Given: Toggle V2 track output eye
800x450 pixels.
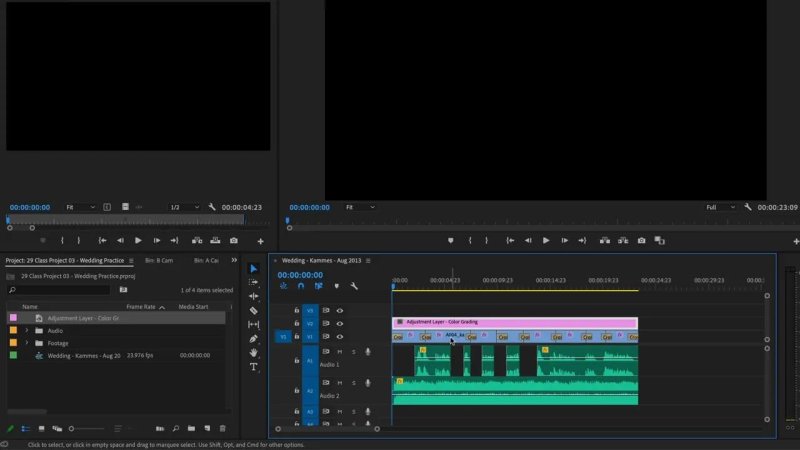Looking at the screenshot, I should pos(340,323).
